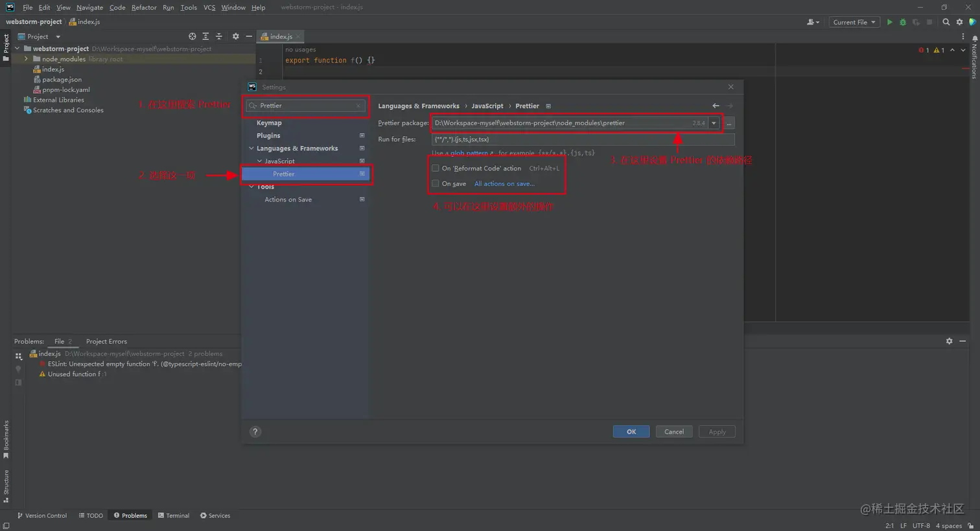Go back with the Settings left arrow
Screen dimensions: 980x531
click(716, 106)
